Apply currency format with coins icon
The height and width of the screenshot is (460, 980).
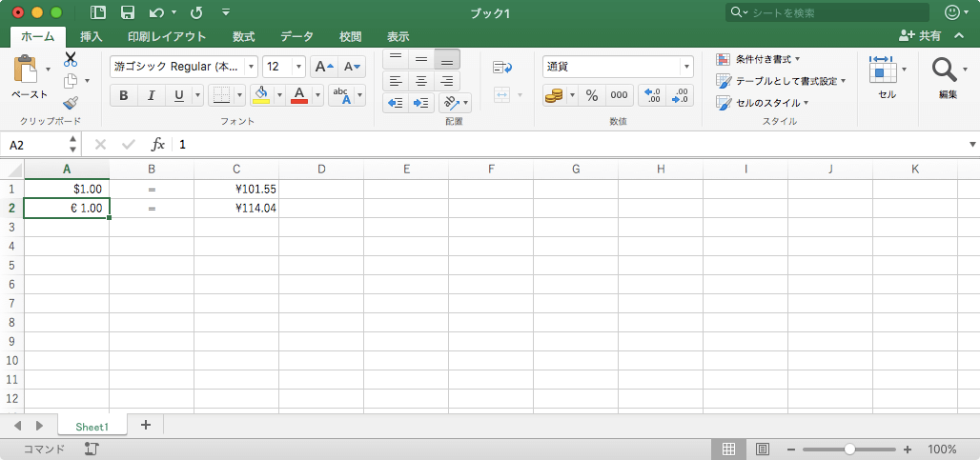554,95
